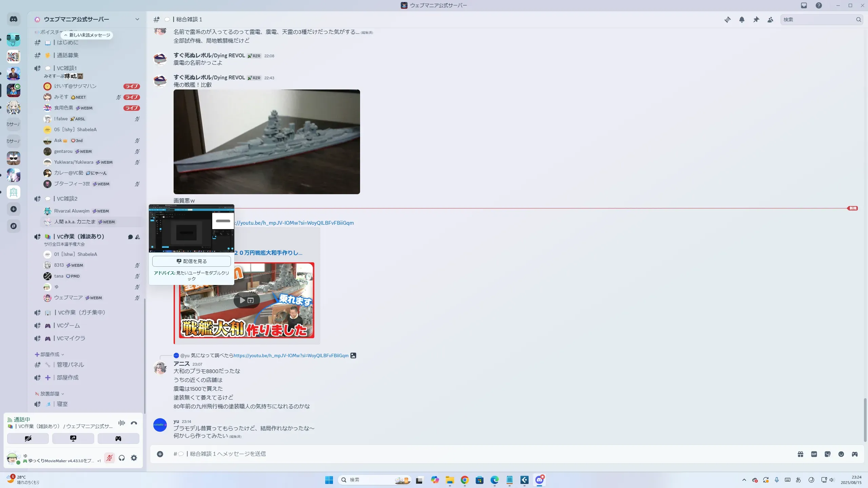Collapse the 放置部屋 category
868x488 pixels.
click(x=50, y=394)
